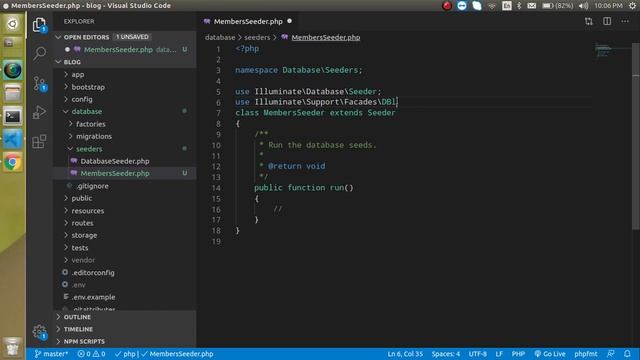
Task: Collapse the database folder
Action: [x=87, y=111]
